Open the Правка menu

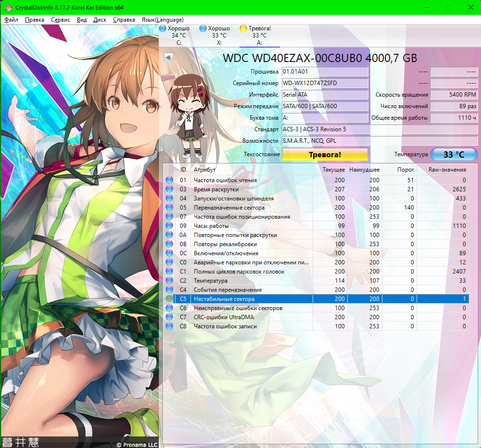click(x=34, y=20)
